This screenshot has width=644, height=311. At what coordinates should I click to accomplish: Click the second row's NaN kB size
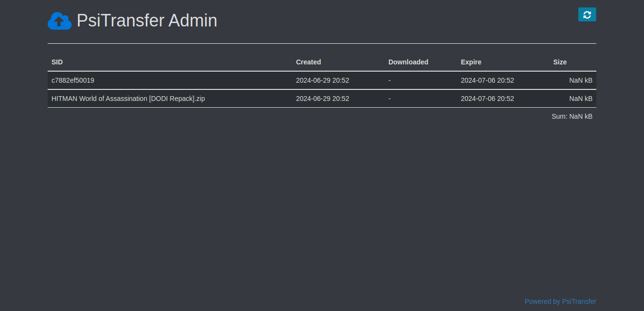[x=581, y=99]
